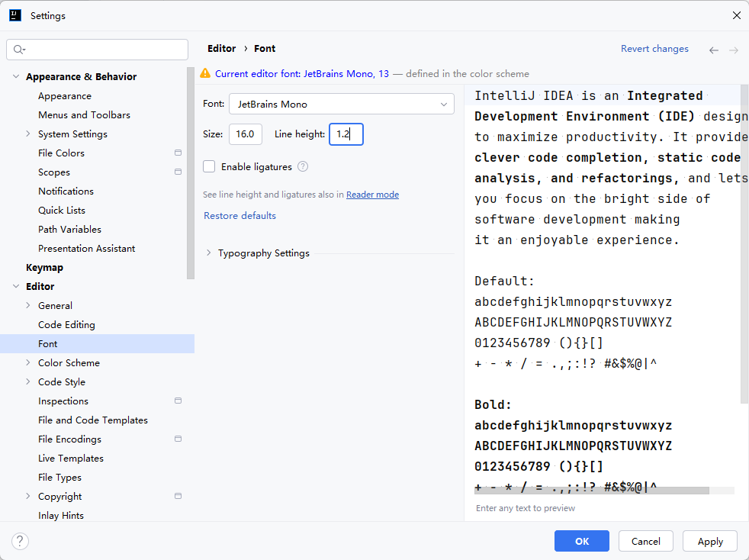Screen dimensions: 749x560
Task: Click the IntelliJ IDEA logo in title bar
Action: 15,15
